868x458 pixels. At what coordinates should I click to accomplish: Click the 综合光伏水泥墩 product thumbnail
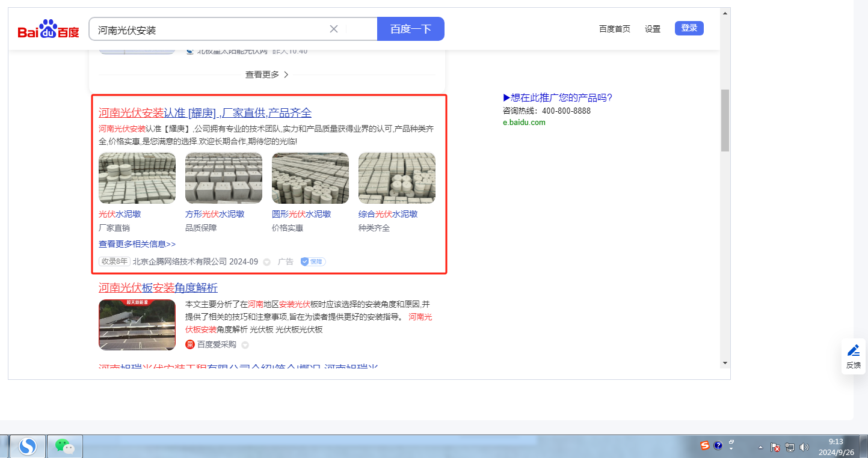coord(397,178)
